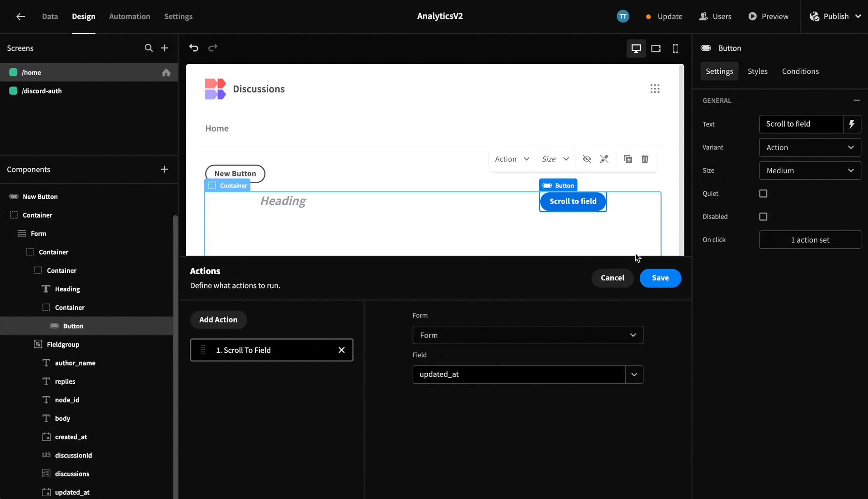This screenshot has height=499, width=868.
Task: Click the copy component icon
Action: pyautogui.click(x=627, y=158)
